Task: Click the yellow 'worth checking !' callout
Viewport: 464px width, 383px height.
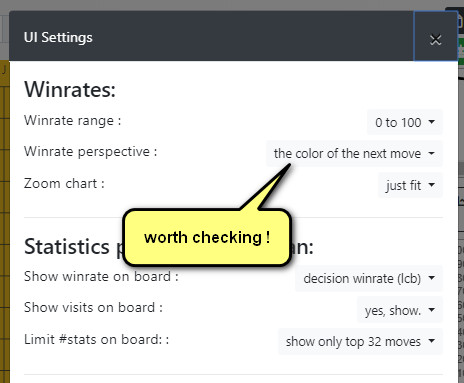Action: tap(207, 237)
